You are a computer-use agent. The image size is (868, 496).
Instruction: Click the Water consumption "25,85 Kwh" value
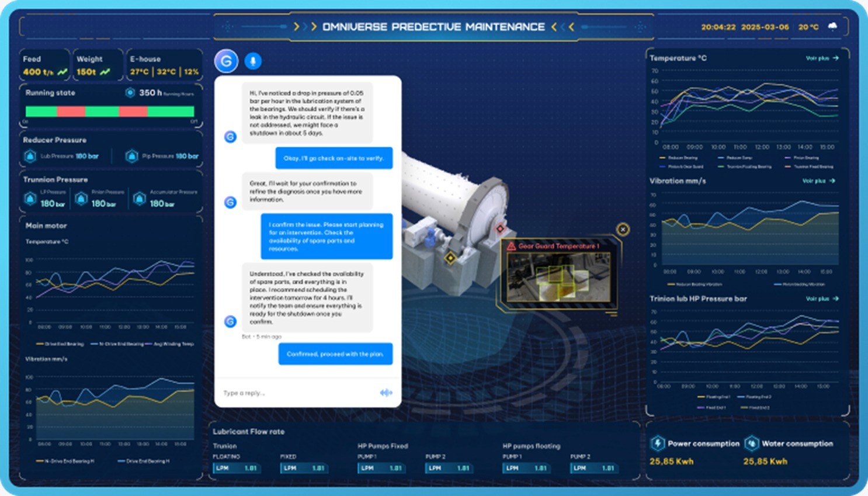(765, 461)
